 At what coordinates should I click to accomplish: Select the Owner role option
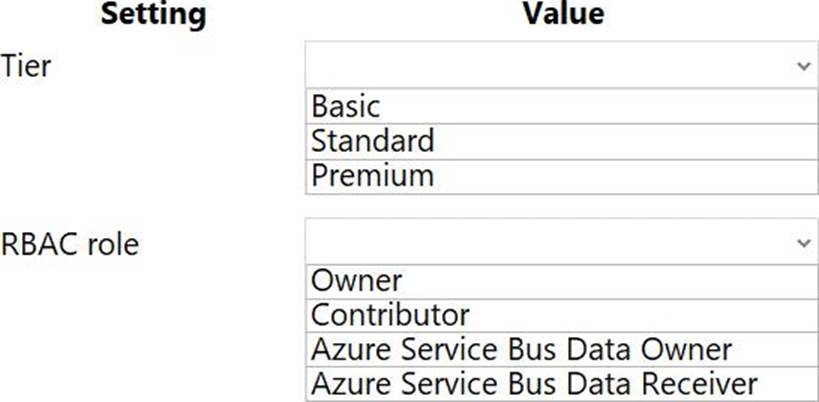pyautogui.click(x=560, y=280)
